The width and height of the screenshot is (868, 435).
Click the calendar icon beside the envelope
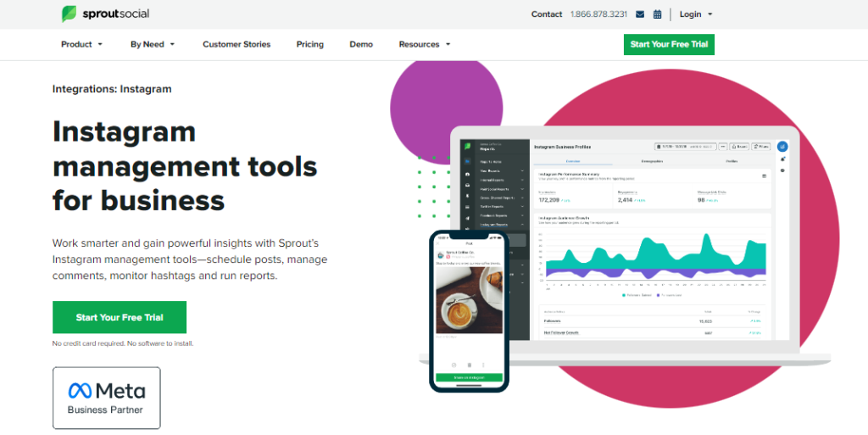click(x=657, y=14)
